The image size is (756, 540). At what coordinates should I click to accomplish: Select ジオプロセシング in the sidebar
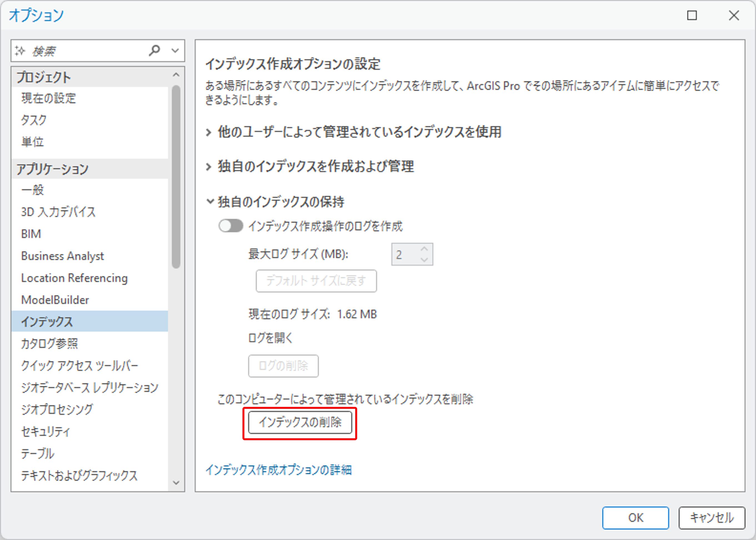tap(57, 409)
